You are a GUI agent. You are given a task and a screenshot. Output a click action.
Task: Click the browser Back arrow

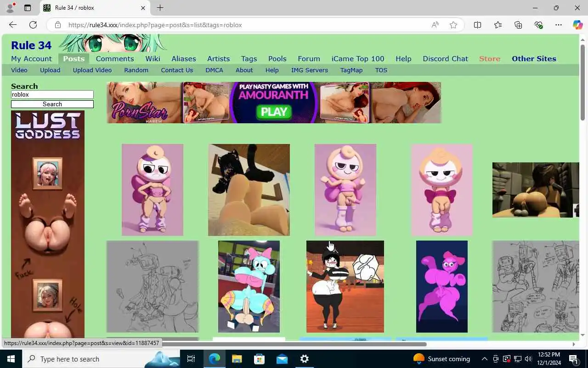(13, 25)
